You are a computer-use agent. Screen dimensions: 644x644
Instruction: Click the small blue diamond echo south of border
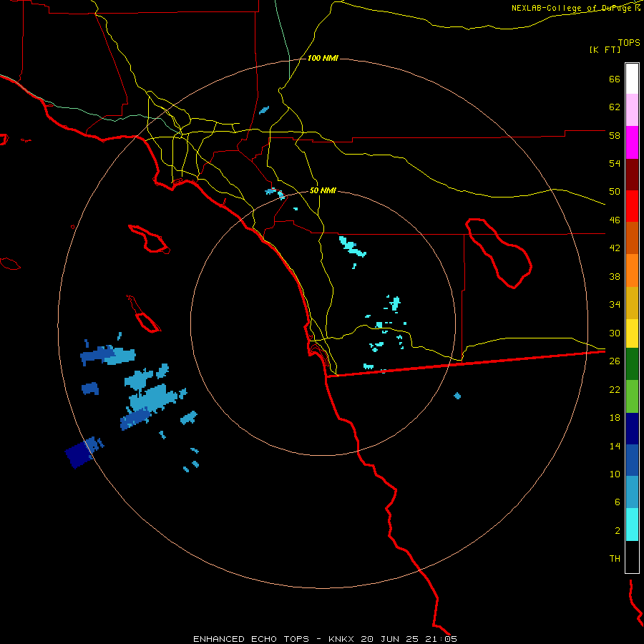click(457, 396)
